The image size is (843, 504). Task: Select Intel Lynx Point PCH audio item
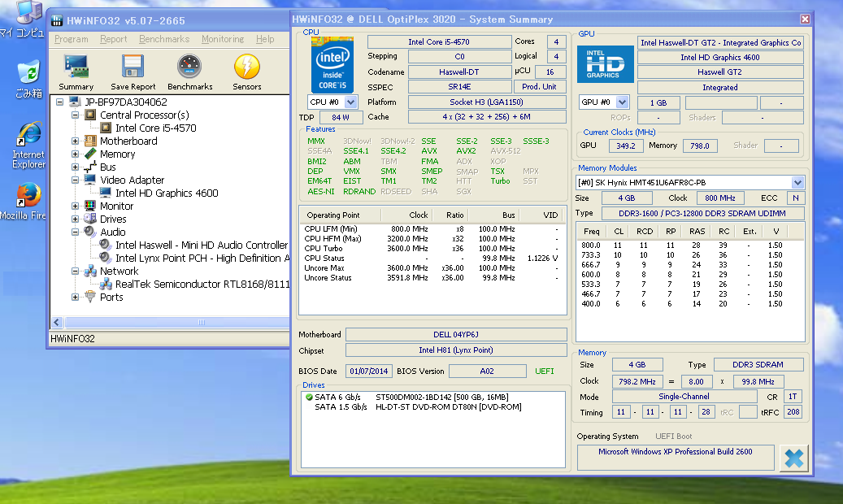pyautogui.click(x=202, y=259)
